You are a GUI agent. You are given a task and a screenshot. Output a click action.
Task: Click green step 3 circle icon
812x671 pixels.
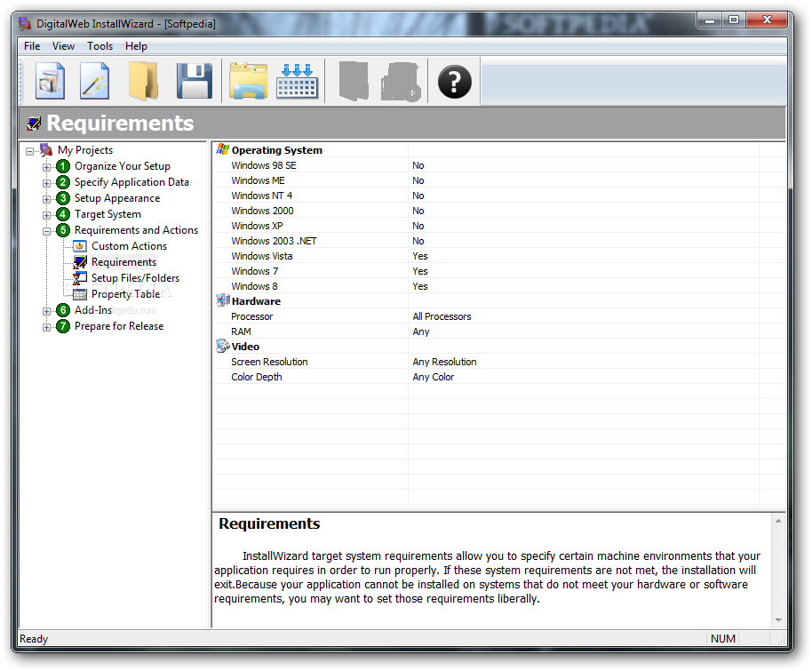(x=63, y=198)
